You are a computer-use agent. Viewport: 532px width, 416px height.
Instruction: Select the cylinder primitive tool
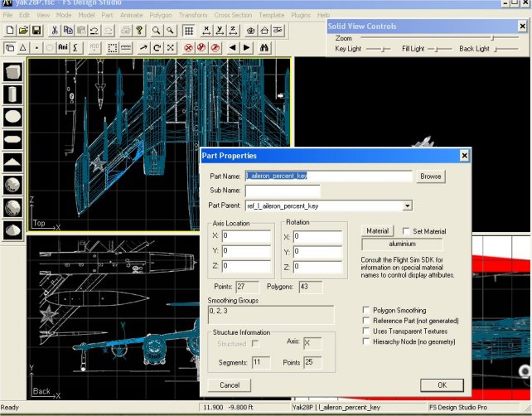13,94
